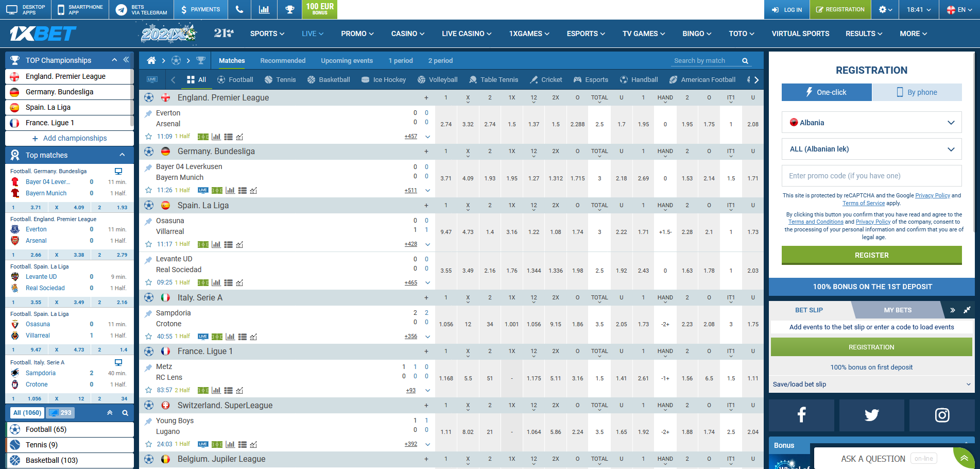980x469 pixels.
Task: Click 100% bonus on first deposit link
Action: point(871,367)
